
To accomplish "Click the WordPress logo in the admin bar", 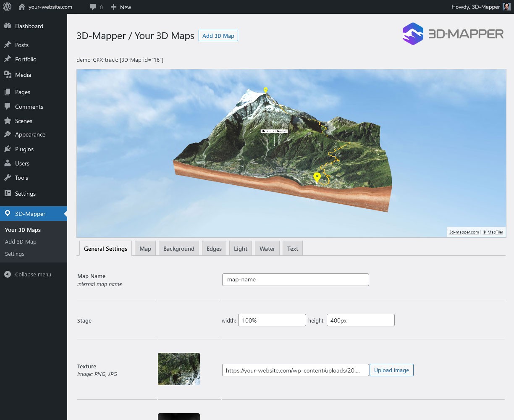I will [7, 7].
